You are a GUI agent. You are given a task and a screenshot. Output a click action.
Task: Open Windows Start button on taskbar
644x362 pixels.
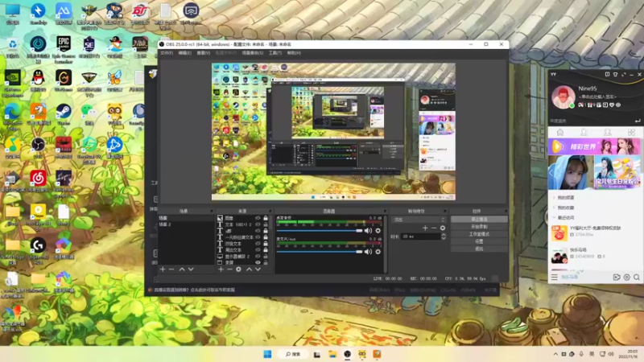[x=267, y=354]
